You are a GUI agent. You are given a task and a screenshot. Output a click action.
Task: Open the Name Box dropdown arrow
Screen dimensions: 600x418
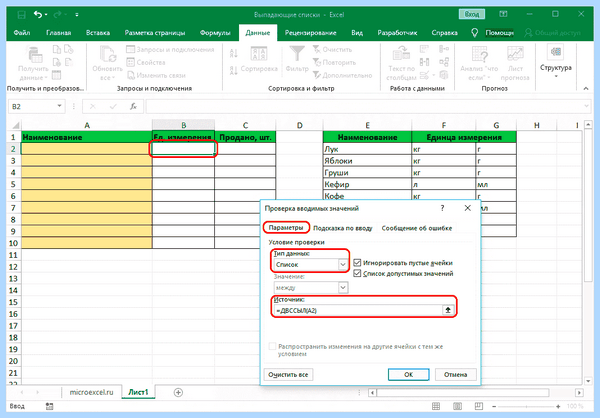pyautogui.click(x=59, y=106)
